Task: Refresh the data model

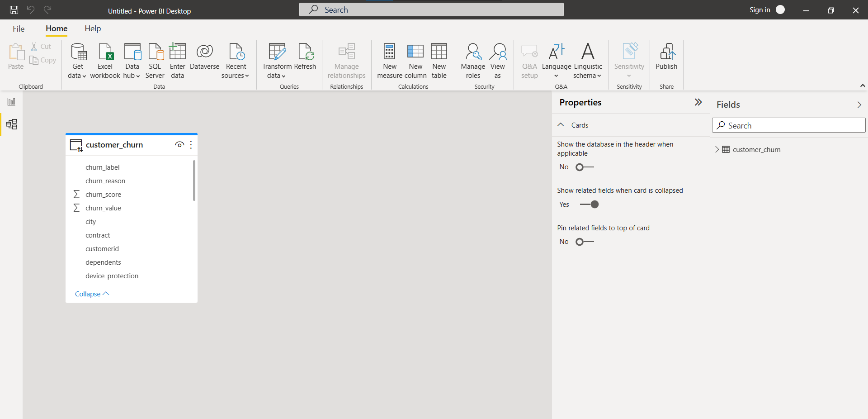Action: 305,57
